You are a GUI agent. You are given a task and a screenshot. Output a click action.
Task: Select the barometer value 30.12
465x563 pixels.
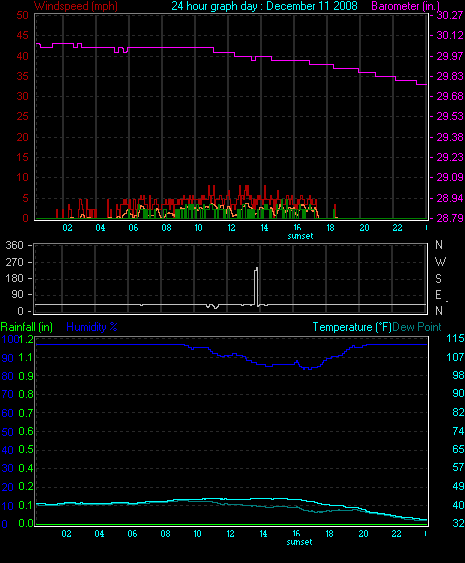[449, 35]
